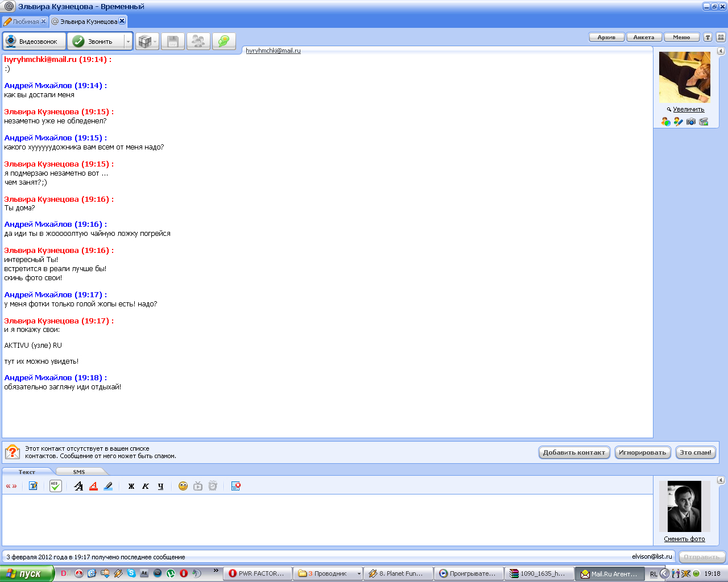The width and height of the screenshot is (728, 582).
Task: Open the spell check icon
Action: (55, 486)
